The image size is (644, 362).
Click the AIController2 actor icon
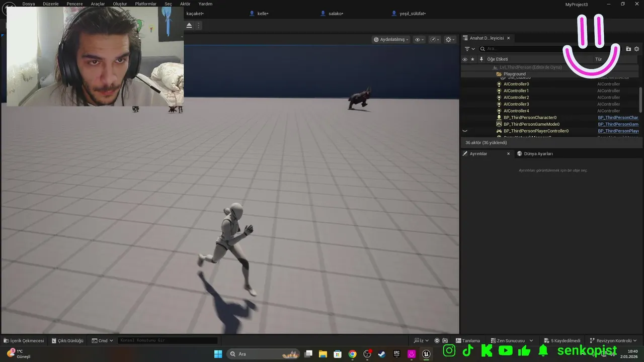click(x=499, y=98)
